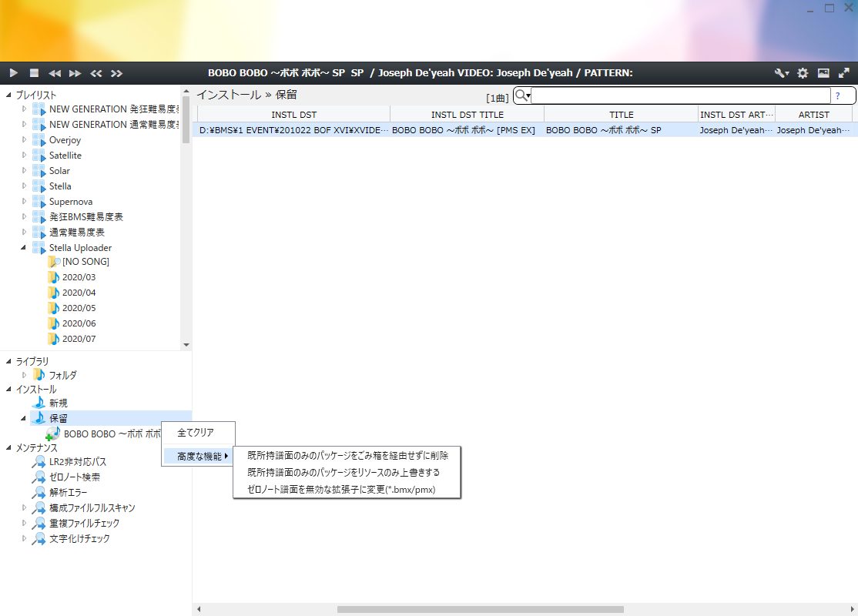The width and height of the screenshot is (858, 616).
Task: Click the fast-forward playback icon
Action: click(x=75, y=73)
